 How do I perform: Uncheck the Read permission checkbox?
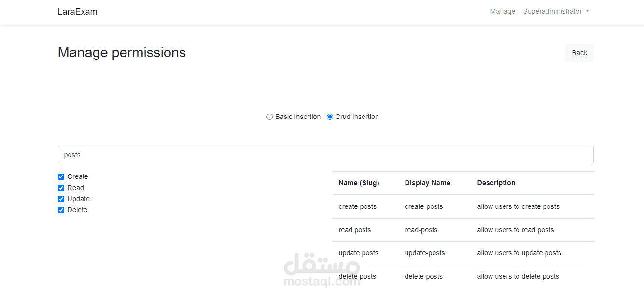pyautogui.click(x=61, y=188)
